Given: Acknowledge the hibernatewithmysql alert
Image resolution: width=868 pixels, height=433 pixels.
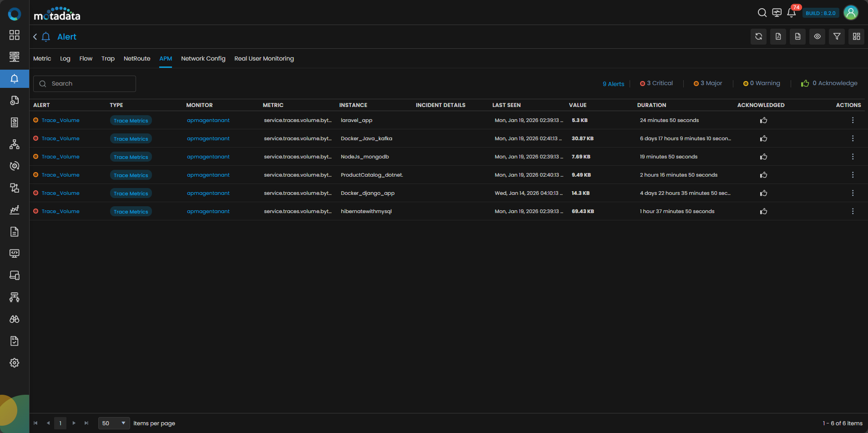Looking at the screenshot, I should 763,211.
